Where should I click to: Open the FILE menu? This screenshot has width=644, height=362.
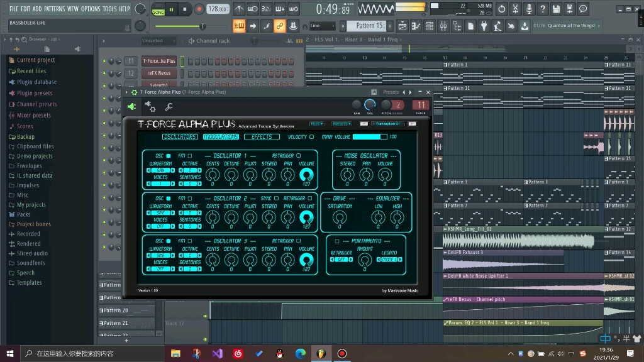point(14,9)
